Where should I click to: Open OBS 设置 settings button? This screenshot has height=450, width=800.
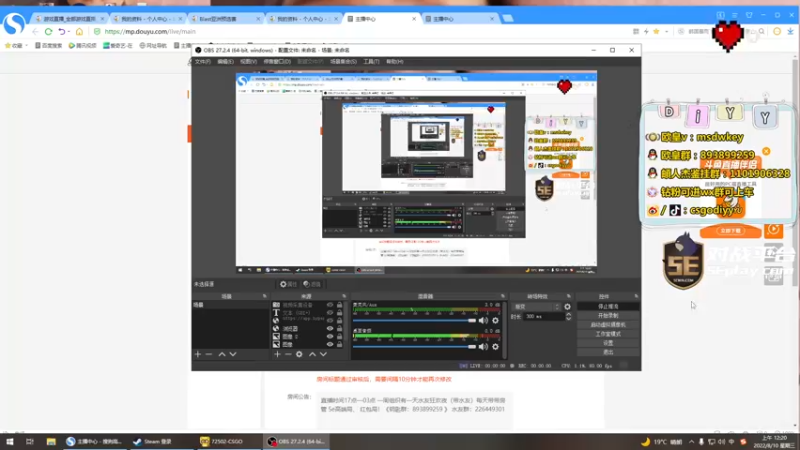[x=608, y=343]
